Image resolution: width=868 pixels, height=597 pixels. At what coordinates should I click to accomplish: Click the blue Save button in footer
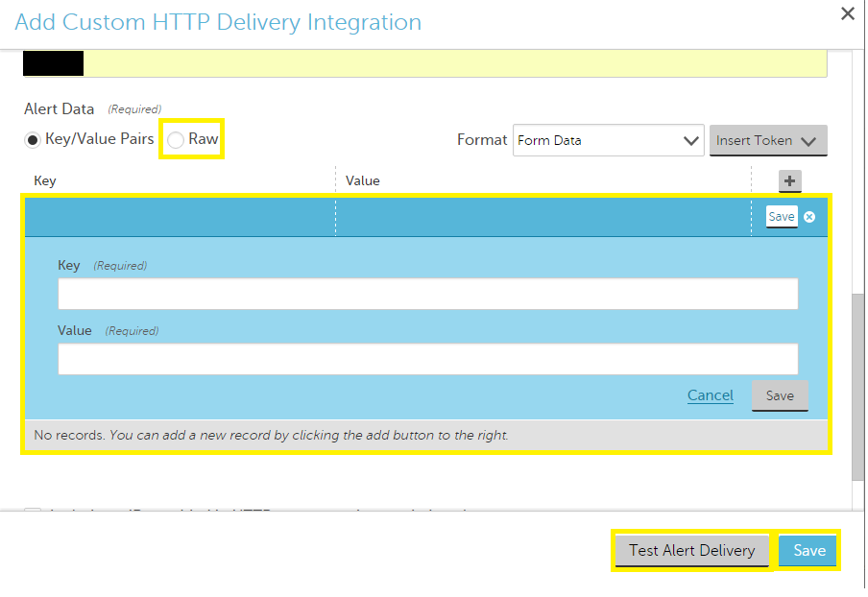point(808,550)
